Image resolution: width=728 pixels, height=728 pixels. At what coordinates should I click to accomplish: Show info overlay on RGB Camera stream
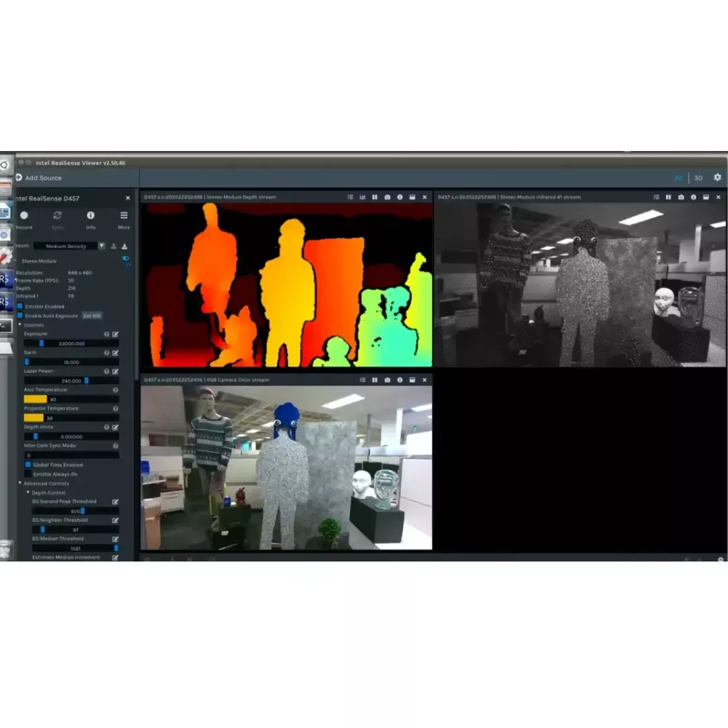click(400, 380)
